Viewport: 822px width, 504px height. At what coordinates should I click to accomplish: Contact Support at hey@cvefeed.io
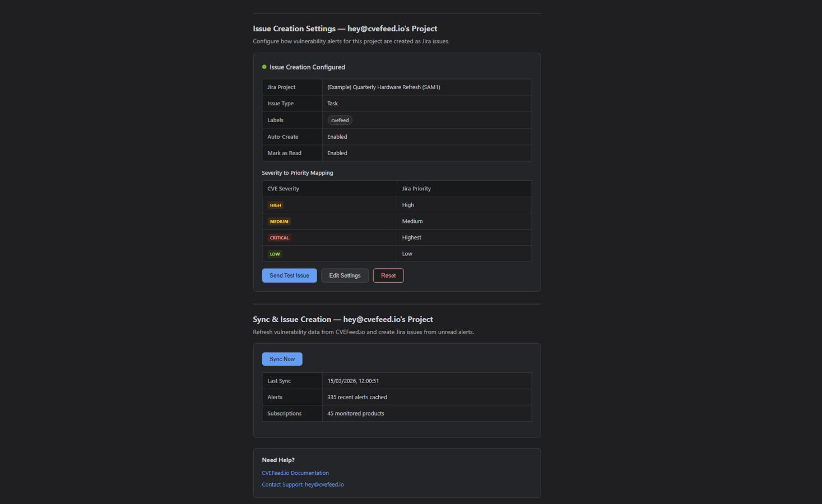[303, 484]
